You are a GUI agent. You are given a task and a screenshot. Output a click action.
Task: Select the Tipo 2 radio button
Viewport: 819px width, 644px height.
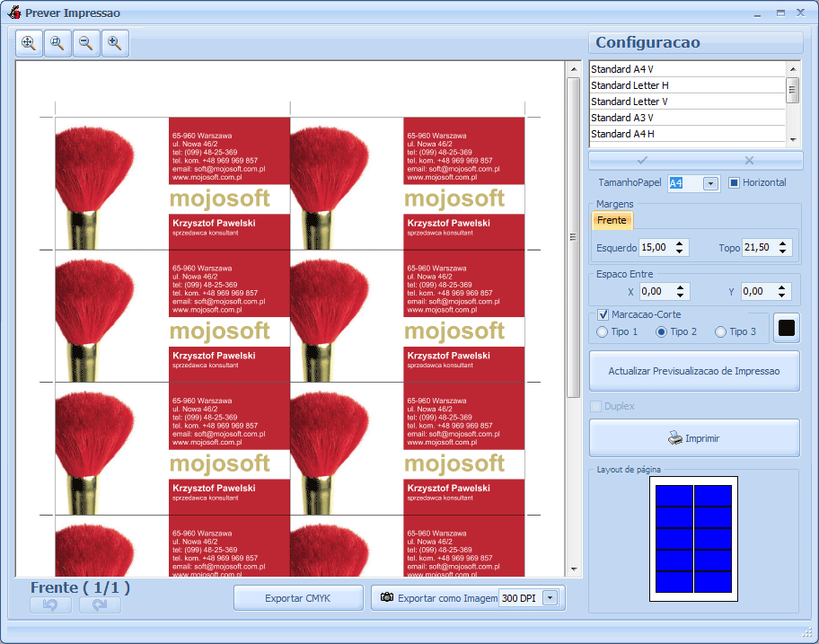(x=661, y=331)
